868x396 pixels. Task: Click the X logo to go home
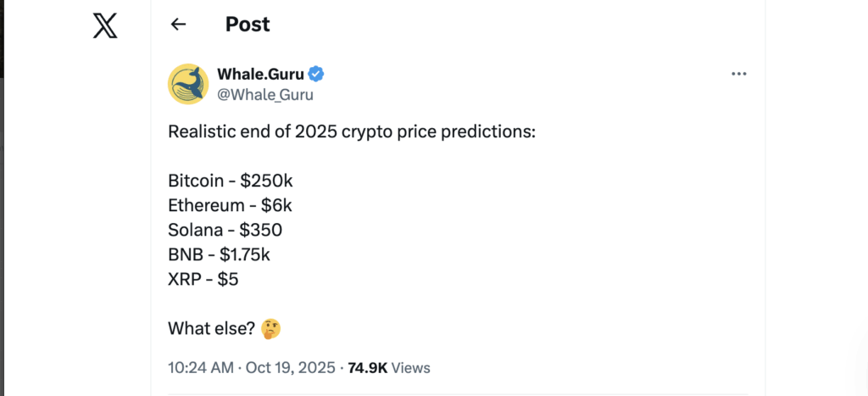tap(105, 25)
